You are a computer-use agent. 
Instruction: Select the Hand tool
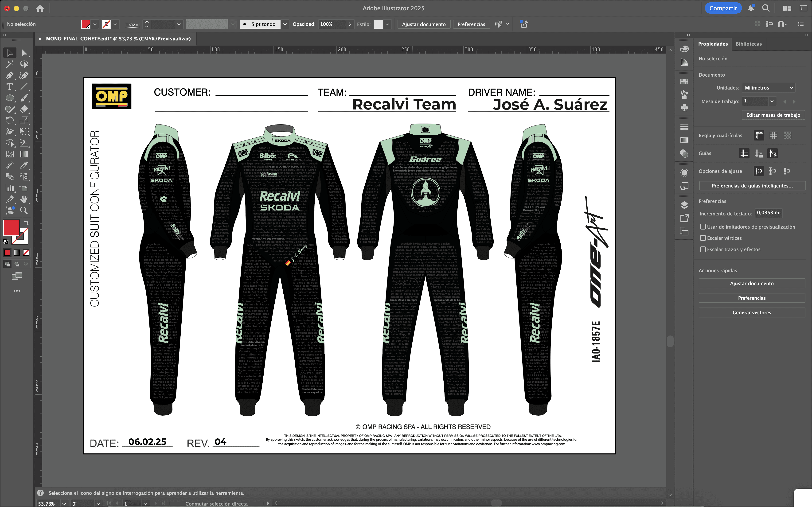tap(24, 199)
